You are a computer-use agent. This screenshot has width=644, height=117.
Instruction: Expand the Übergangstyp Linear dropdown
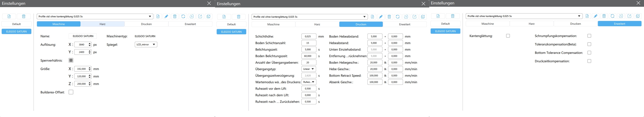[308, 69]
